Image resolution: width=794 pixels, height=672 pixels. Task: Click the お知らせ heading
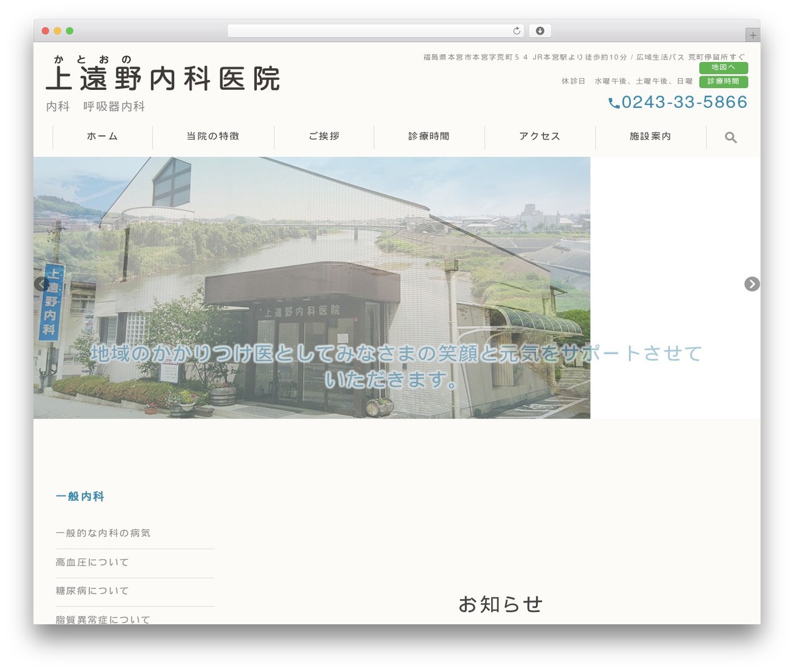(500, 604)
